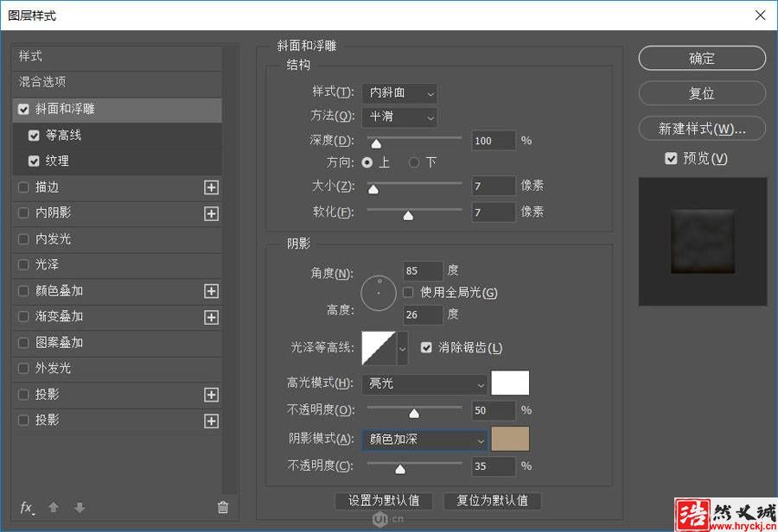Screen dimensions: 778x532
Task: Click the effects list vertical scrollbar
Action: pyautogui.click(x=230, y=270)
